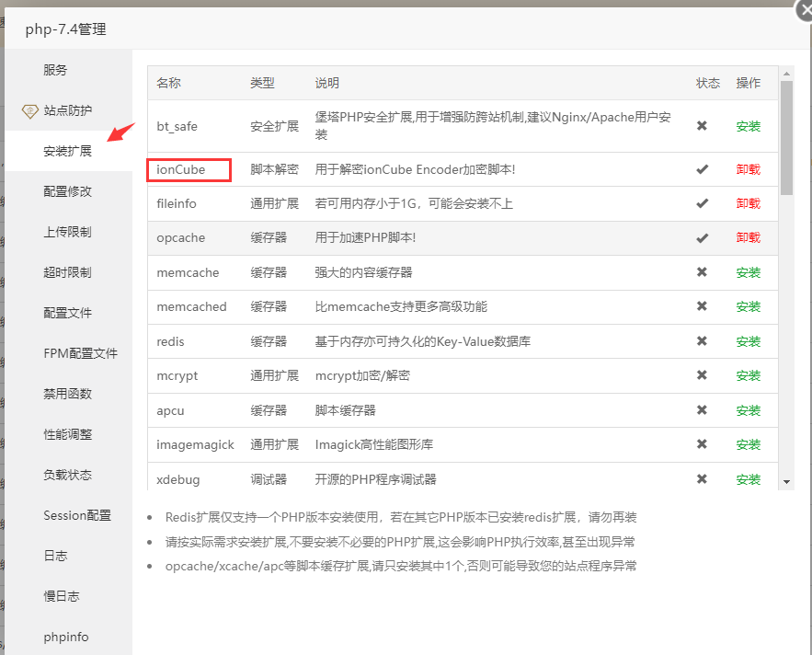
Task: Open 超时限制 settings
Action: tap(67, 272)
